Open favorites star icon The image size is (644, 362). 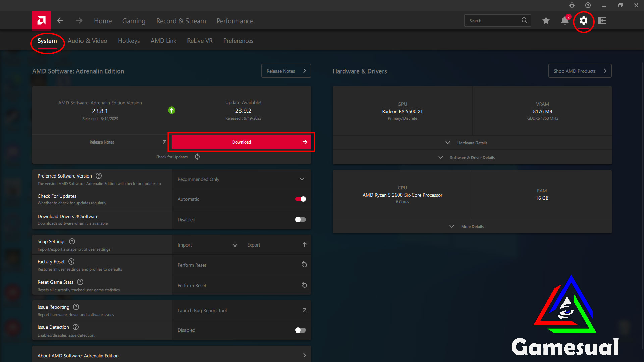546,21
